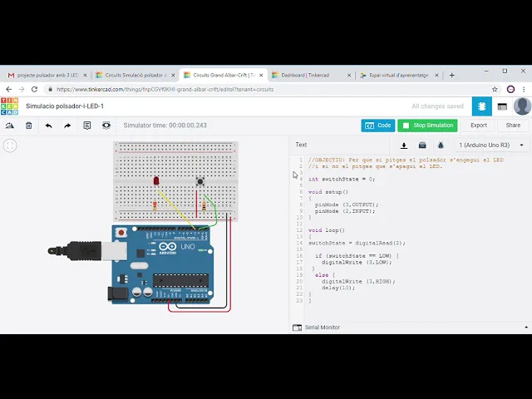
Task: Download the code with arrow icon
Action: click(x=404, y=145)
